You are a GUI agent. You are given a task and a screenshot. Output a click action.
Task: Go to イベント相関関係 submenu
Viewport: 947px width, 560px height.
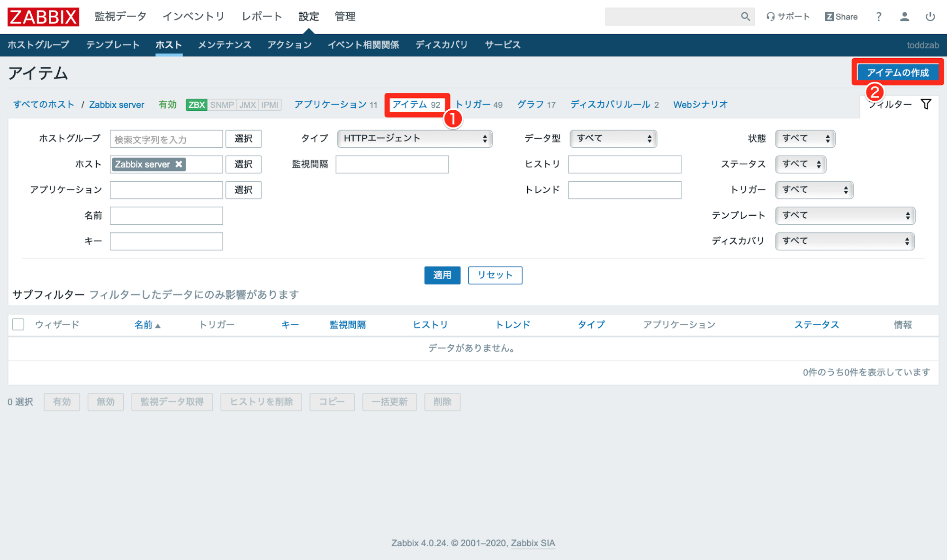coord(363,45)
